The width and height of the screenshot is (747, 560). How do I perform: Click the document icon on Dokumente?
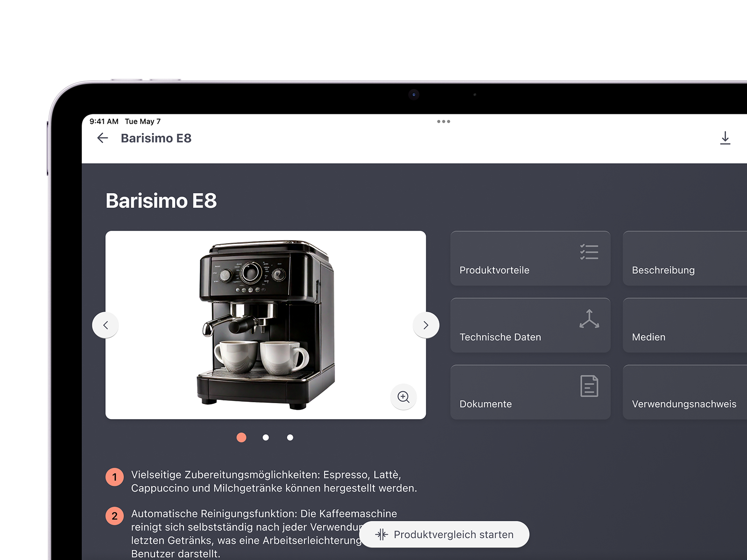(589, 386)
